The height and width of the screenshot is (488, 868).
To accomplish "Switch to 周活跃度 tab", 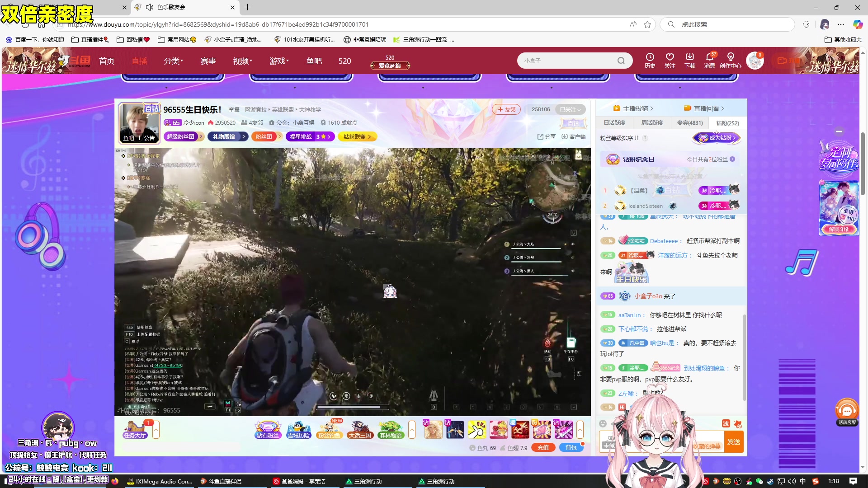I will click(652, 122).
